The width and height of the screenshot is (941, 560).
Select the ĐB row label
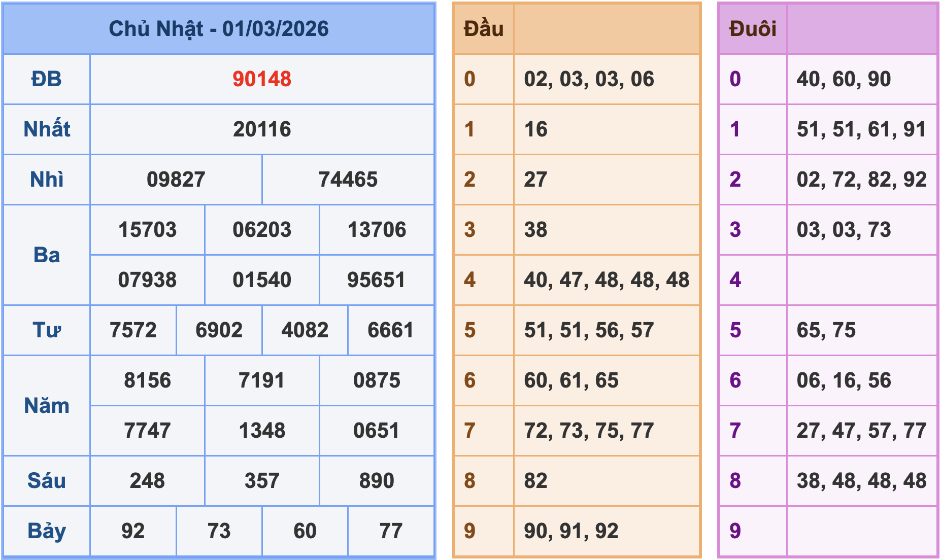click(x=46, y=80)
